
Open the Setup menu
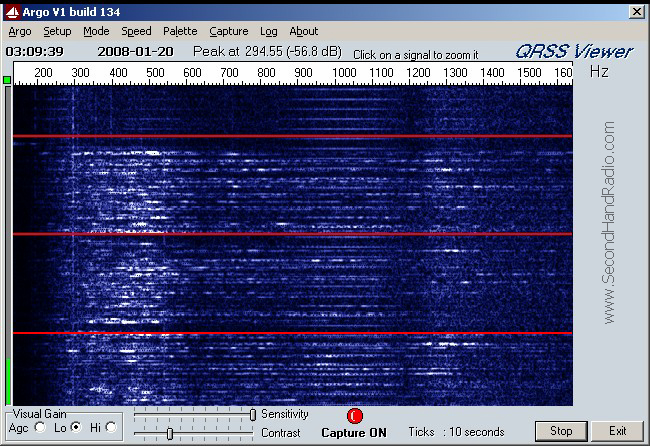pyautogui.click(x=57, y=32)
